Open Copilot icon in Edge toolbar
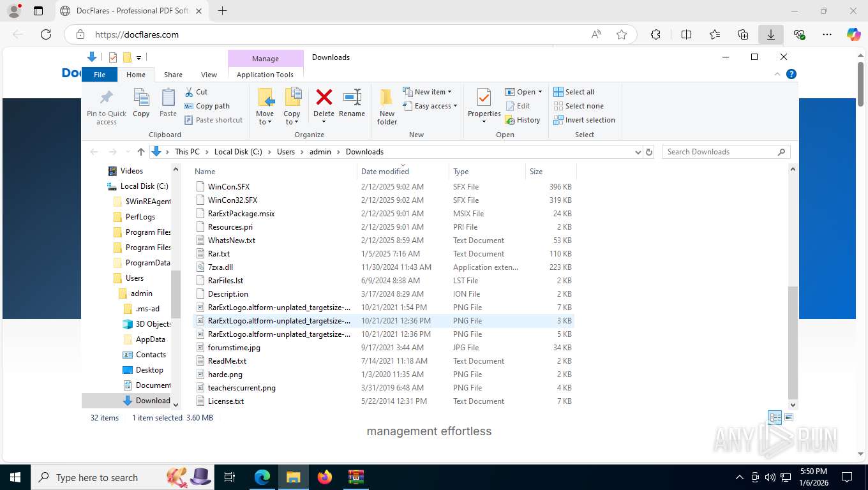This screenshot has width=868, height=490. tap(853, 34)
